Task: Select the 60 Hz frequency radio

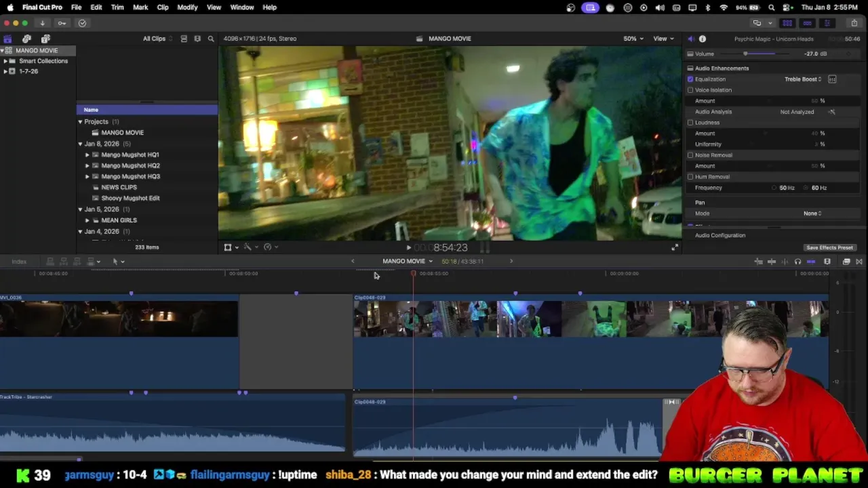Action: pos(806,188)
